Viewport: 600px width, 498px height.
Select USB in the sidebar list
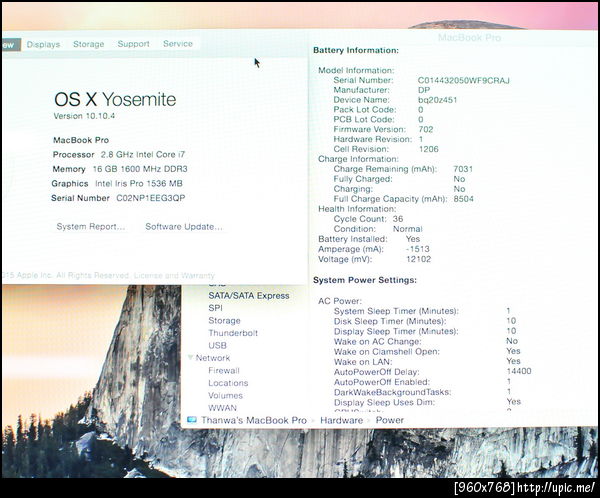(217, 345)
